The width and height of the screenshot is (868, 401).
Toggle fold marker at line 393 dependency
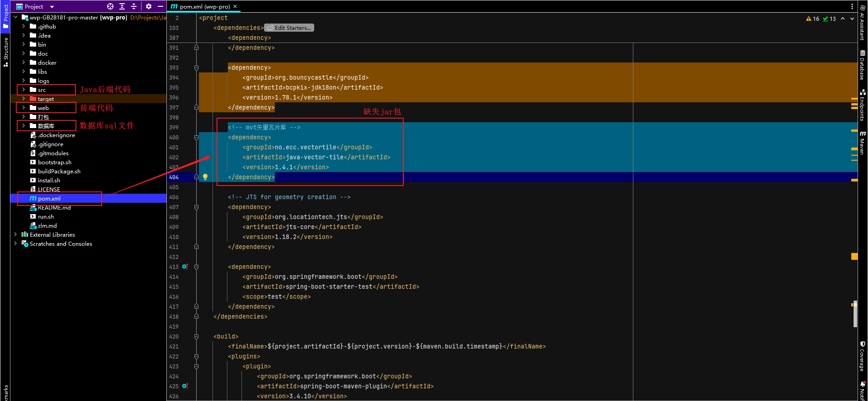tap(196, 68)
